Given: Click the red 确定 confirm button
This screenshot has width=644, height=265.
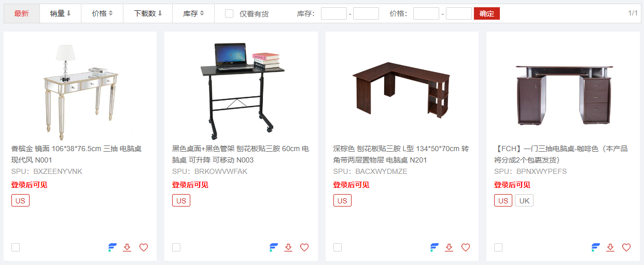Looking at the screenshot, I should pos(487,13).
